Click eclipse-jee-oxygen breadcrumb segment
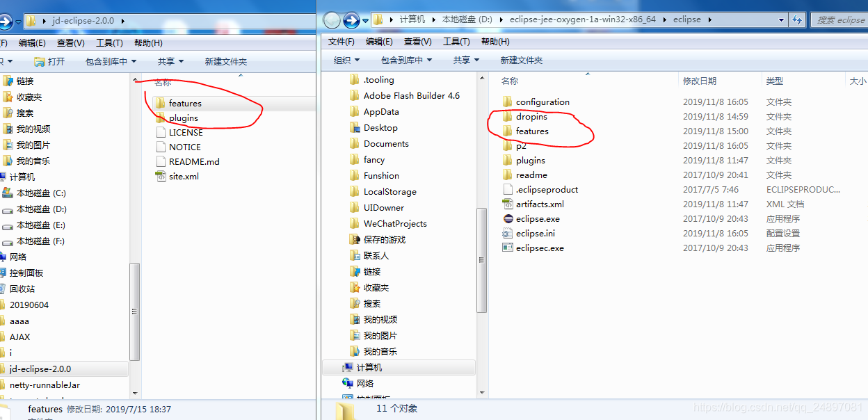 583,19
